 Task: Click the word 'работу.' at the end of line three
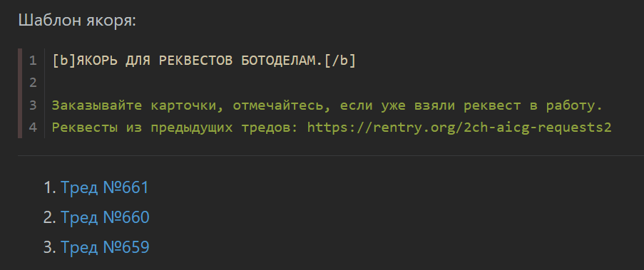pyautogui.click(x=574, y=105)
